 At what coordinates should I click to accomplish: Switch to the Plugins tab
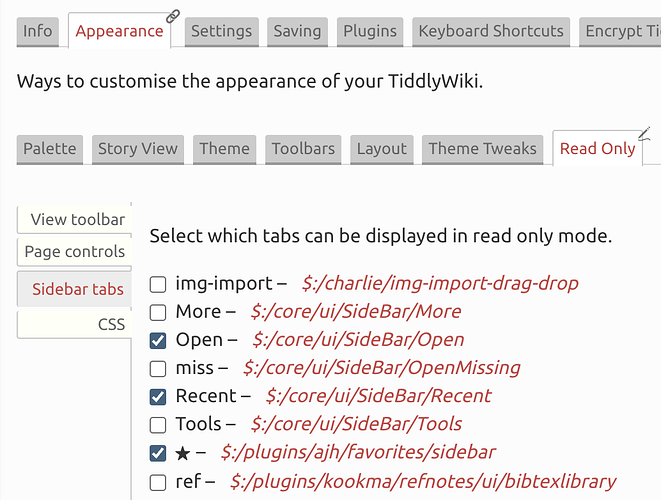[x=370, y=31]
